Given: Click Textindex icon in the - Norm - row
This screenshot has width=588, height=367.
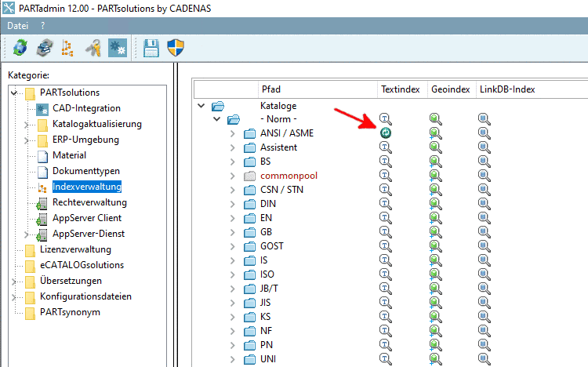Looking at the screenshot, I should (x=386, y=119).
